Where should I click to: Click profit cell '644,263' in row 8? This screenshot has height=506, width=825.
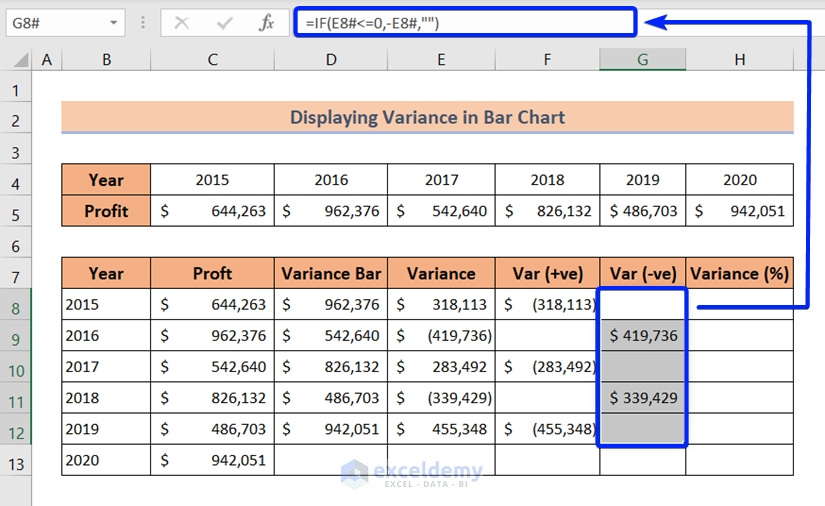pyautogui.click(x=213, y=305)
